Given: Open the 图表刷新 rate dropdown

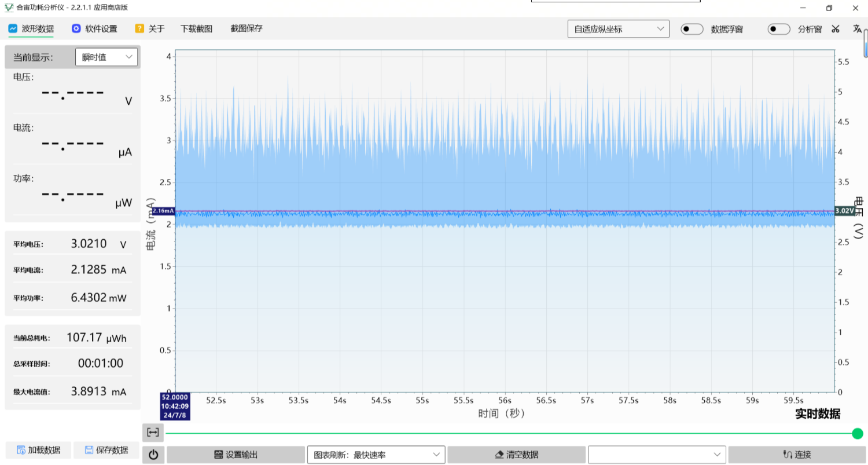Looking at the screenshot, I should tap(376, 455).
